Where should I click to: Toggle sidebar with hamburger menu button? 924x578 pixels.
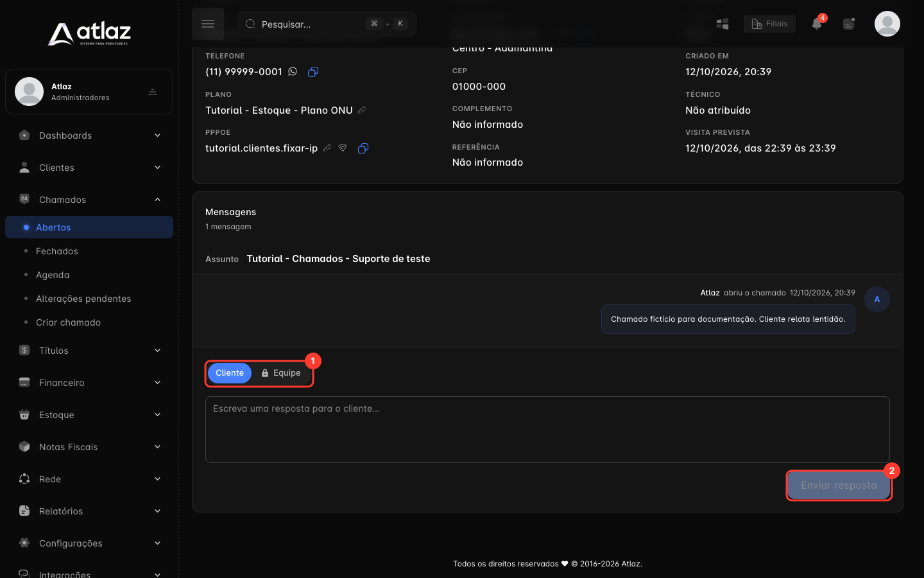pos(208,24)
